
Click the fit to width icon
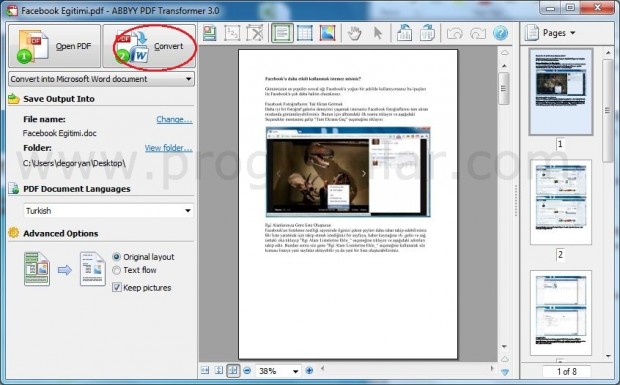coord(205,370)
